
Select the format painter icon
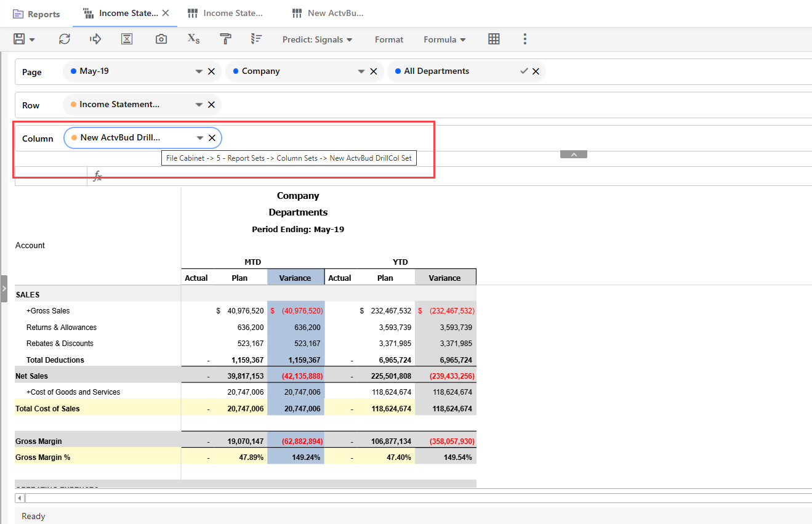[x=226, y=39]
